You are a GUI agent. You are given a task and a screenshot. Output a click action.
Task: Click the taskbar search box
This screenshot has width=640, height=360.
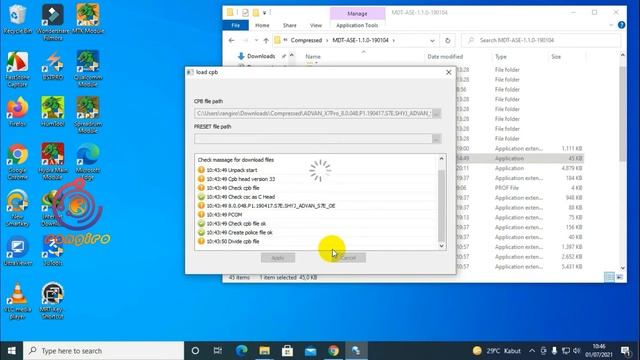(104, 351)
